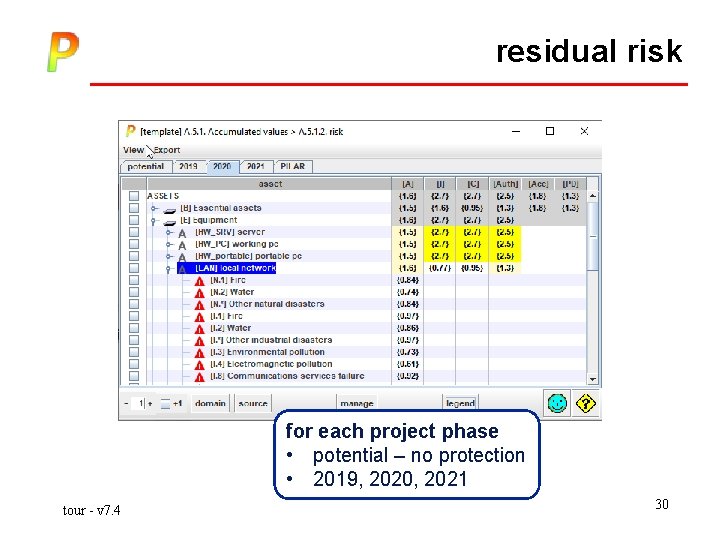Click the legend button
The image size is (720, 540).
(x=460, y=404)
